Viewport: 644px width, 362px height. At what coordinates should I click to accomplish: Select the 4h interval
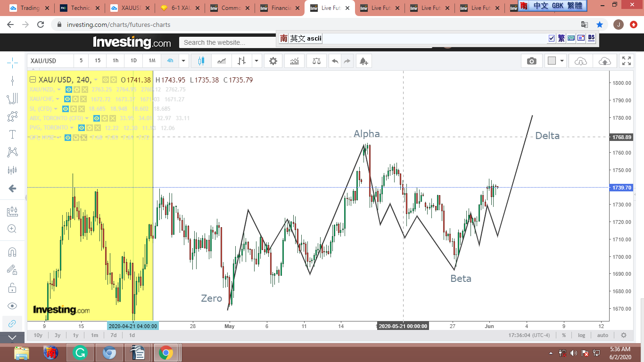pyautogui.click(x=170, y=61)
